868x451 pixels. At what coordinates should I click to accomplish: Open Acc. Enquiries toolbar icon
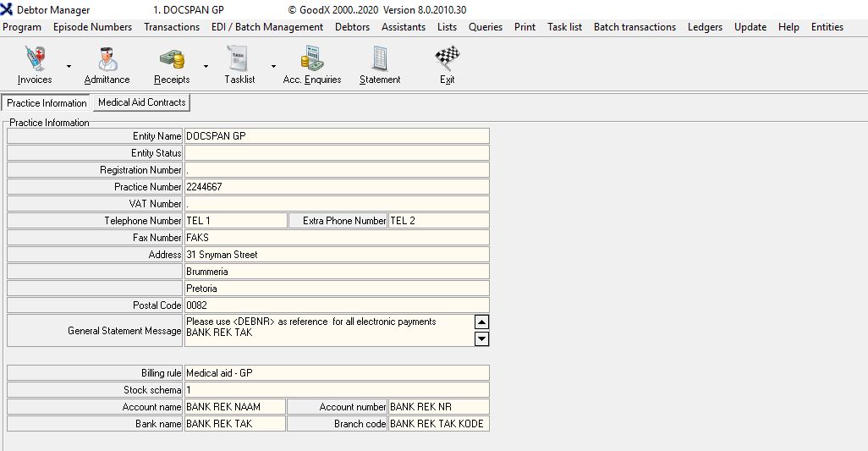tap(311, 60)
